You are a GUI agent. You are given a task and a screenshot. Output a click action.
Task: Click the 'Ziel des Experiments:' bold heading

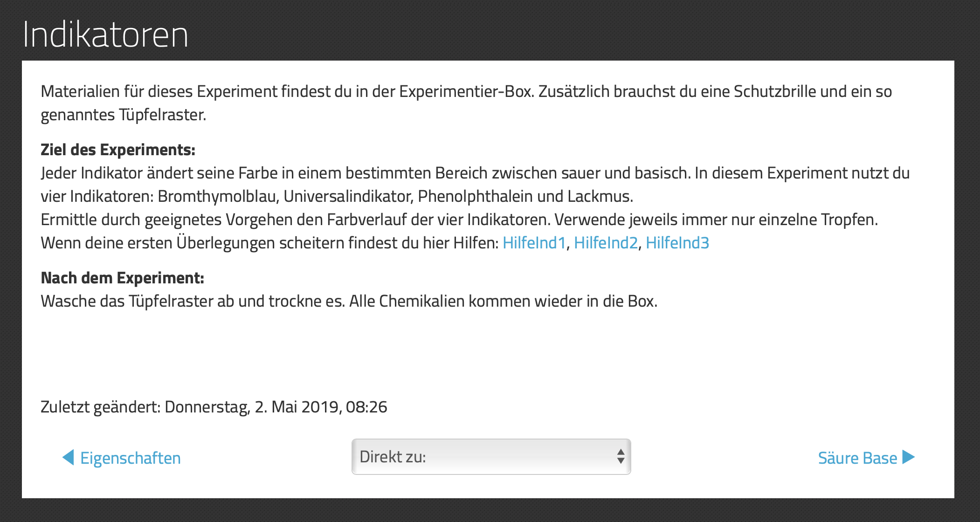point(118,150)
